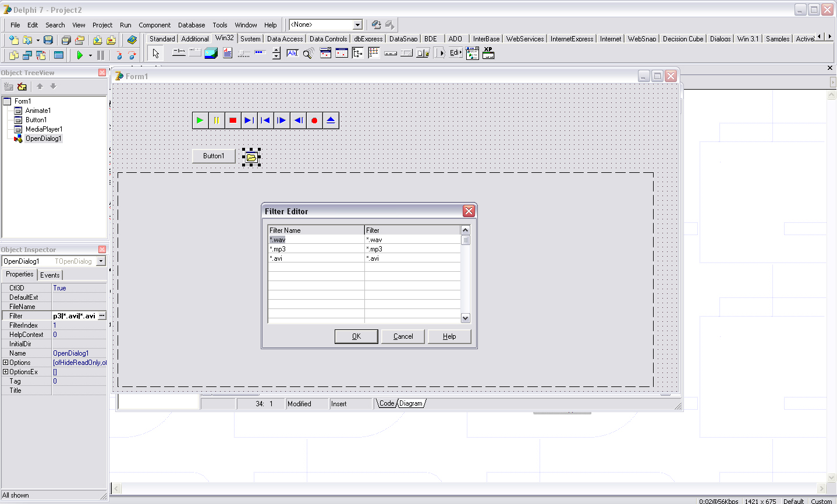Open the Open-file icon dropdown arrow

(38, 41)
